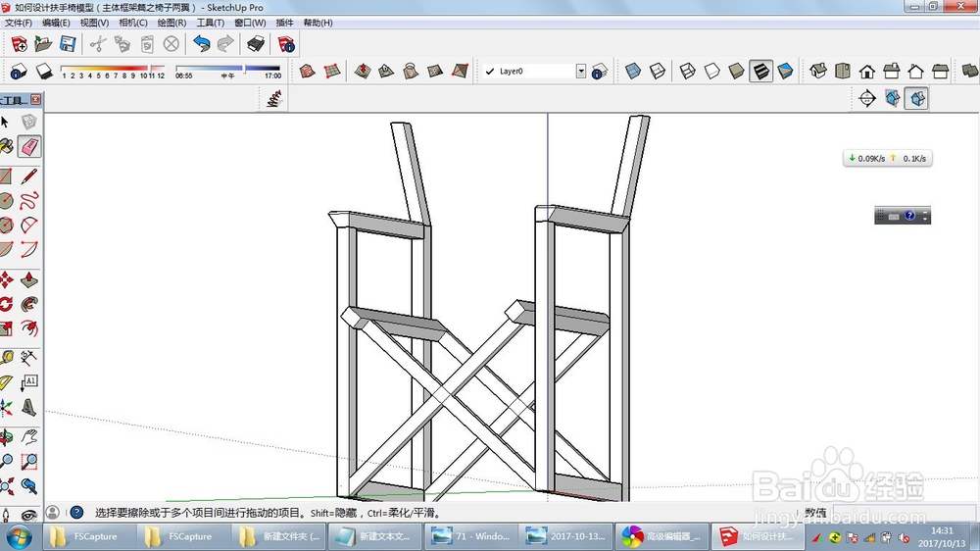Enable Wireframe style
This screenshot has height=551, width=980.
pyautogui.click(x=688, y=72)
